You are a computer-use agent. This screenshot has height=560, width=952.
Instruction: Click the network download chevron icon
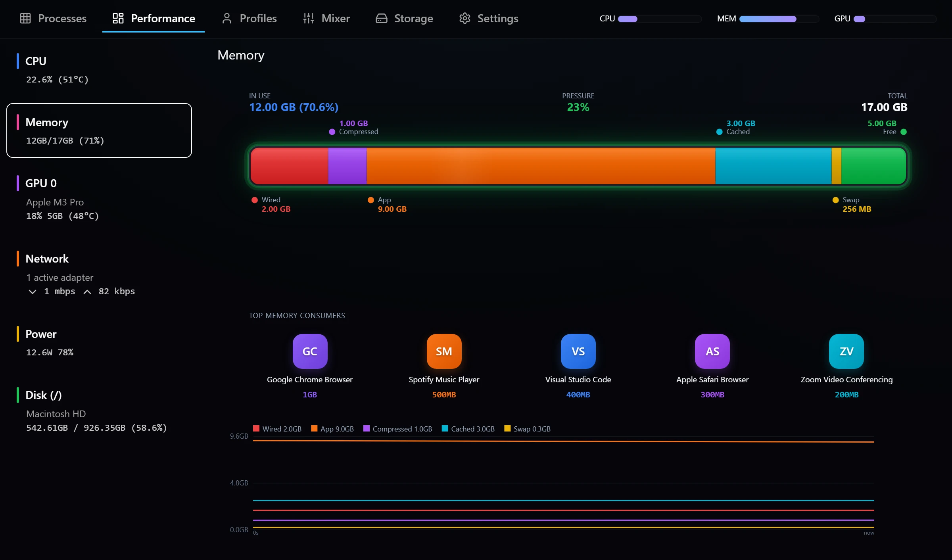point(33,292)
